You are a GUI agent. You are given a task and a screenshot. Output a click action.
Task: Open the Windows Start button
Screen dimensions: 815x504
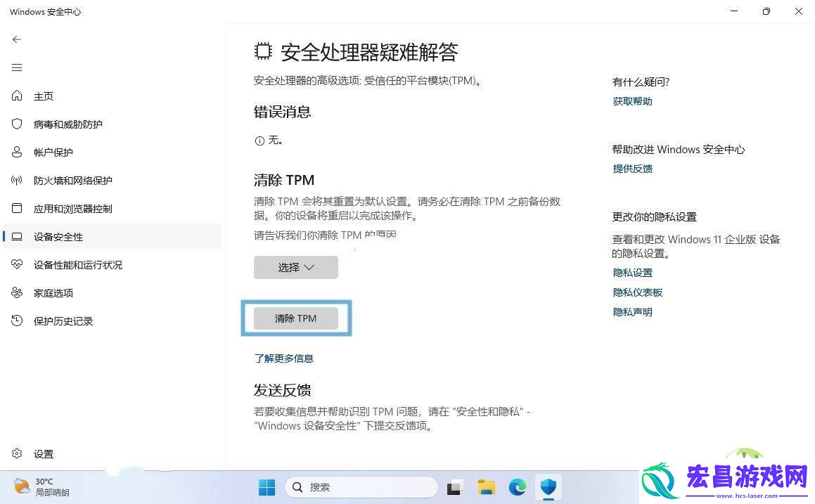pyautogui.click(x=267, y=487)
